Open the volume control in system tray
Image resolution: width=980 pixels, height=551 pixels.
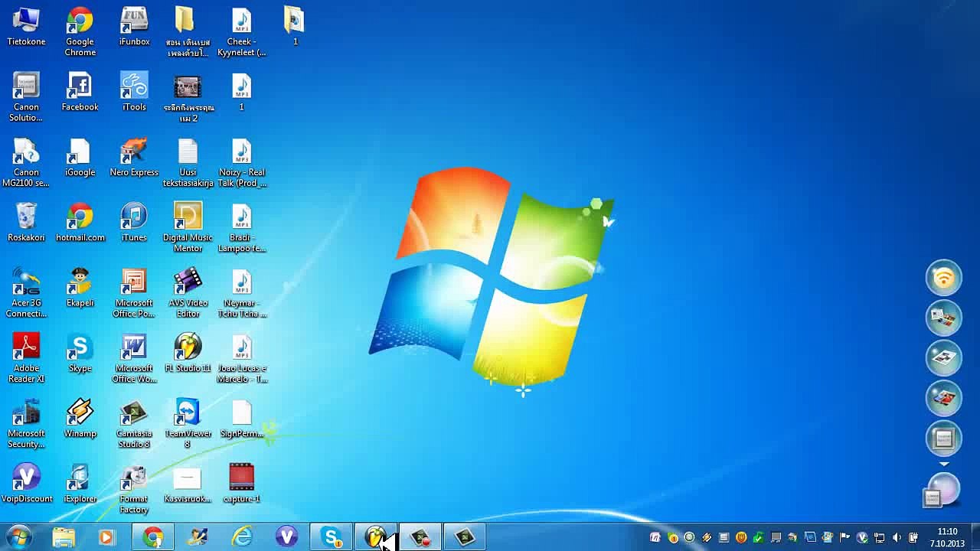pos(896,537)
